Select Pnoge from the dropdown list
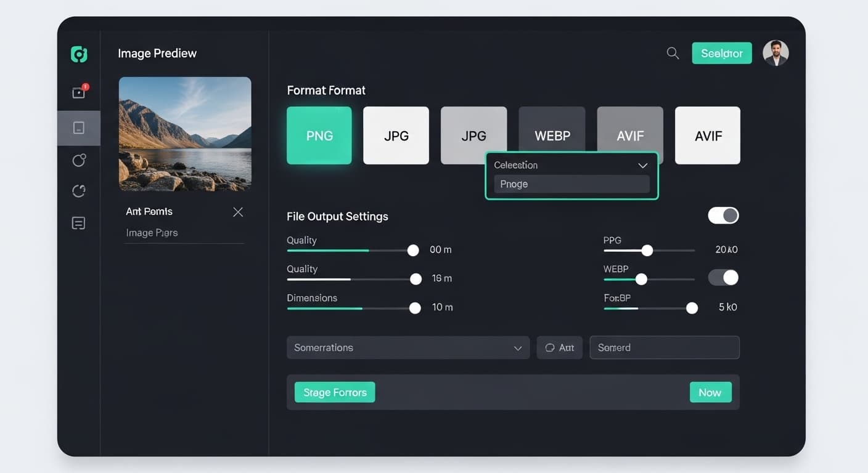The width and height of the screenshot is (868, 473). [x=571, y=184]
